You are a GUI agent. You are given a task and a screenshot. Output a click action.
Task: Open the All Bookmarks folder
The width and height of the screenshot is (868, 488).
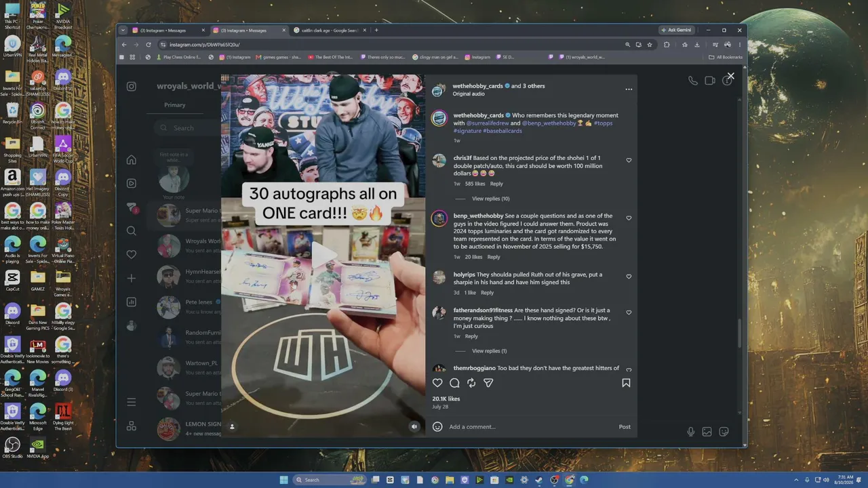(x=726, y=57)
